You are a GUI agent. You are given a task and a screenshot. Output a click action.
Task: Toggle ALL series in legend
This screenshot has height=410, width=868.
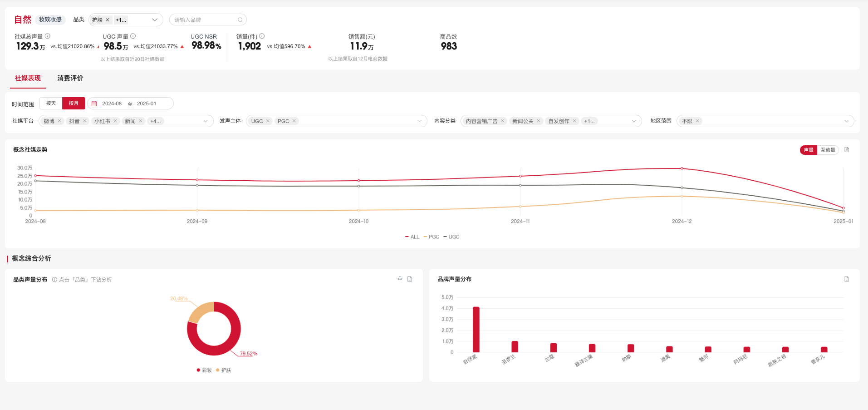coord(412,237)
